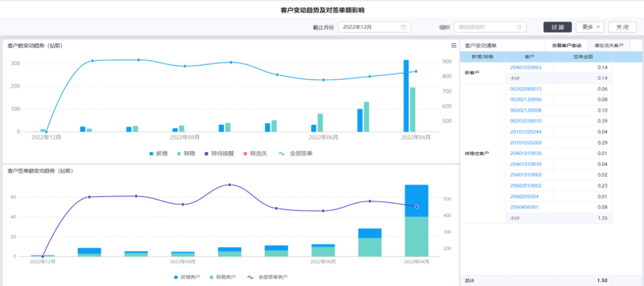Open the calendar icon in month field
The width and height of the screenshot is (644, 286).
point(403,27)
